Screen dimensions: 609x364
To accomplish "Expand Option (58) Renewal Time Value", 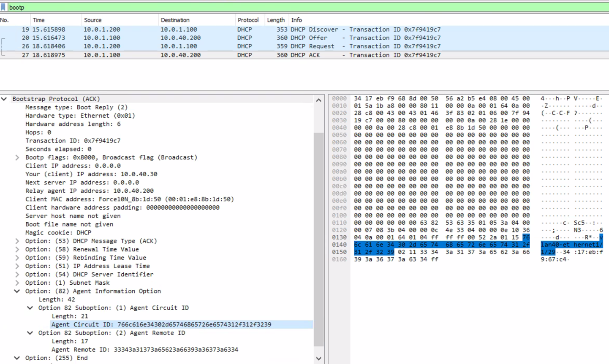I will tap(17, 249).
